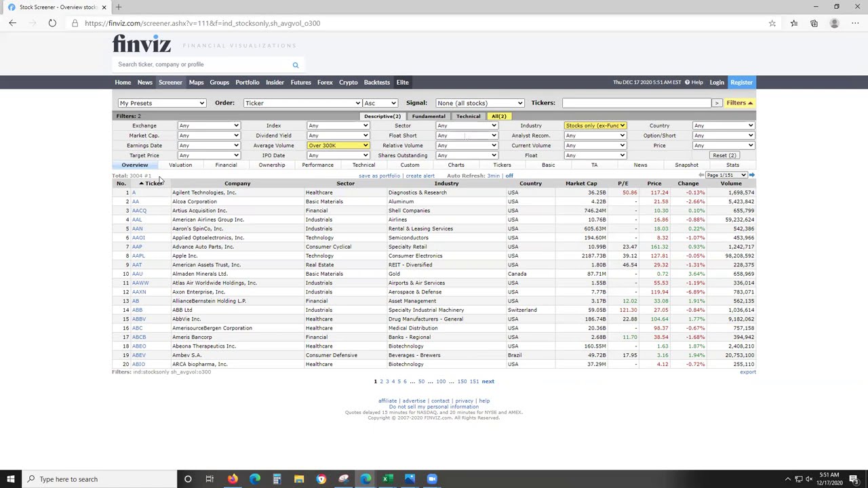Switch to the Charts view tab

(x=456, y=165)
